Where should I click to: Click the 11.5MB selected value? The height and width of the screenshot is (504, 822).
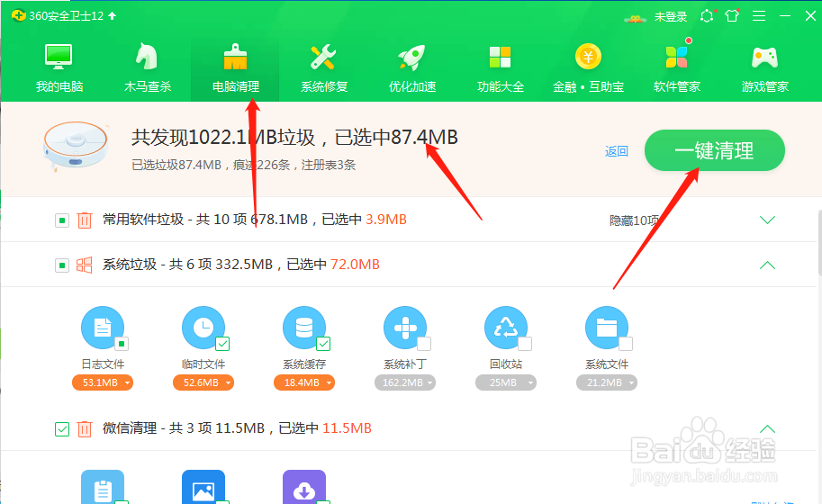click(x=347, y=428)
